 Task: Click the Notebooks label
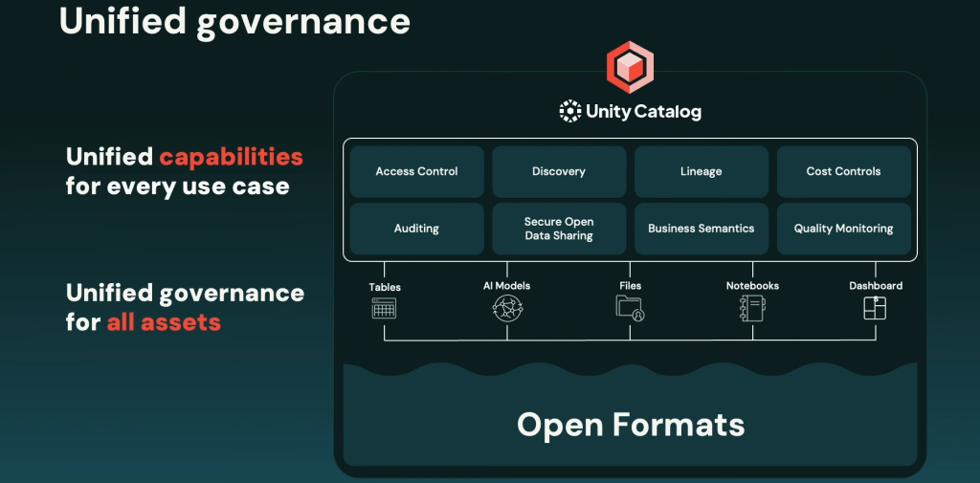[752, 286]
